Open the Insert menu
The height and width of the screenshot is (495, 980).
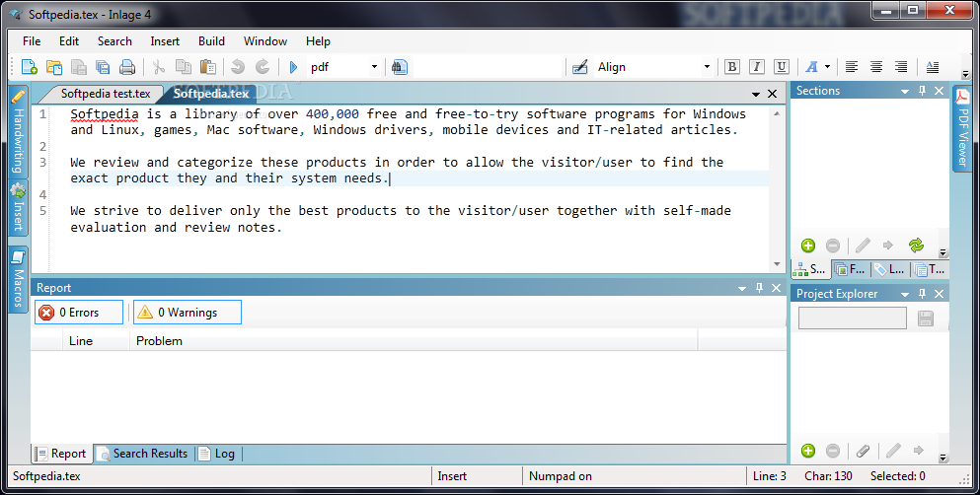pos(165,41)
